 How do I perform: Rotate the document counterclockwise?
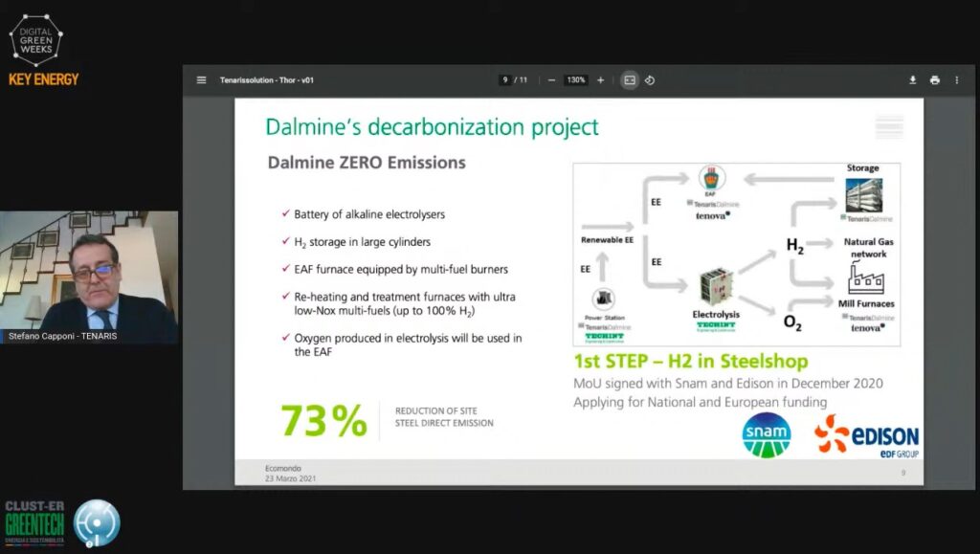click(650, 80)
